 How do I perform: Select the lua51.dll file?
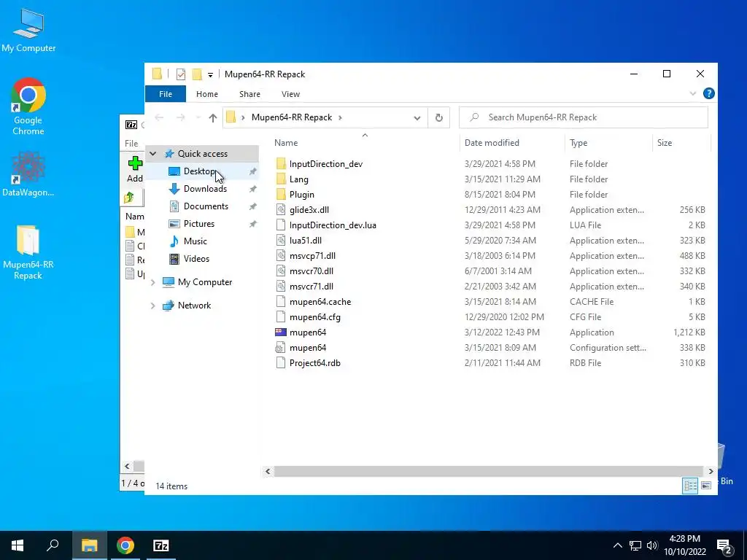click(306, 241)
